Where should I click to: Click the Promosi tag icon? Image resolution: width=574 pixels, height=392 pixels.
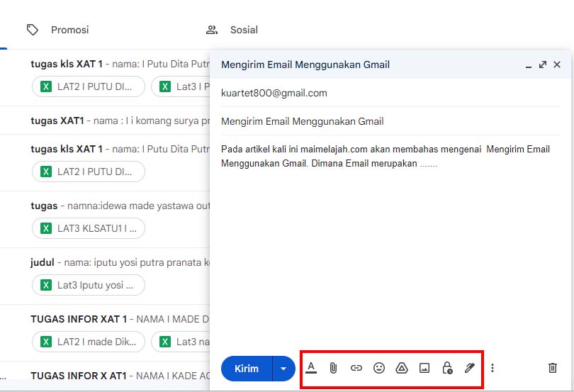tap(33, 30)
